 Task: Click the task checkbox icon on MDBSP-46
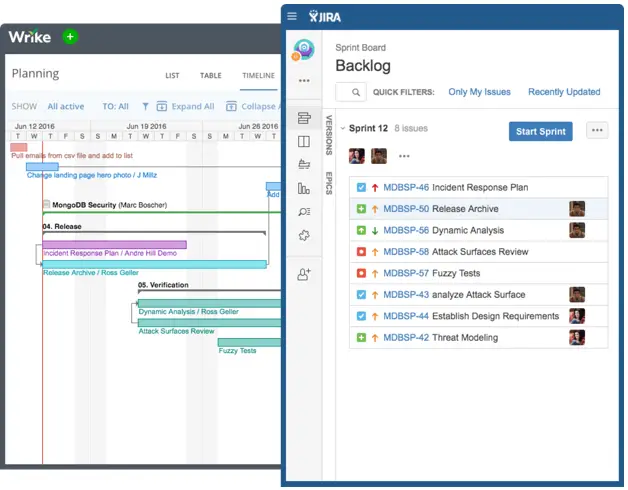tap(361, 188)
